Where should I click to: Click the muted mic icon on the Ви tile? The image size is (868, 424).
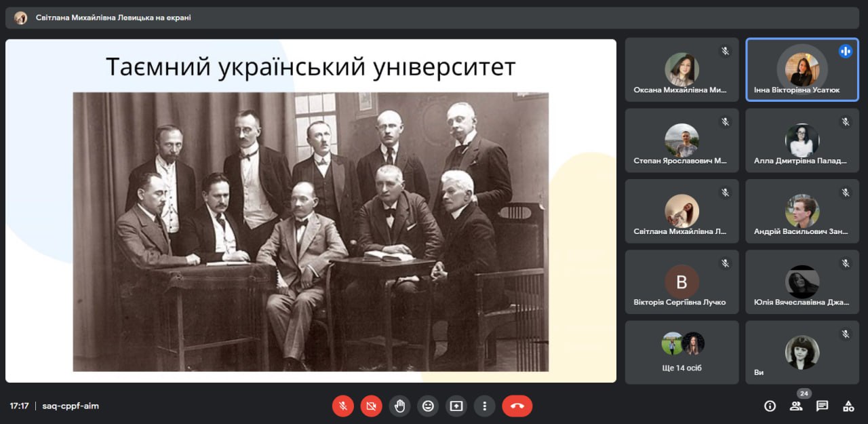[845, 333]
